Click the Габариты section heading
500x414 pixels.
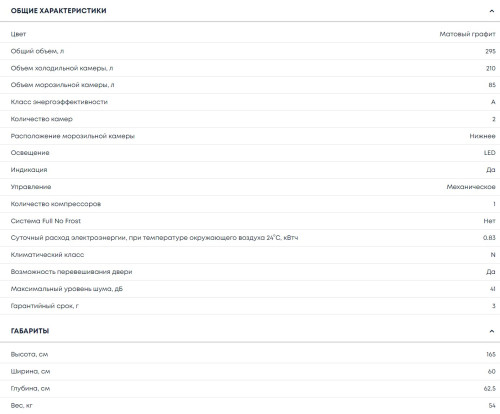pos(30,331)
